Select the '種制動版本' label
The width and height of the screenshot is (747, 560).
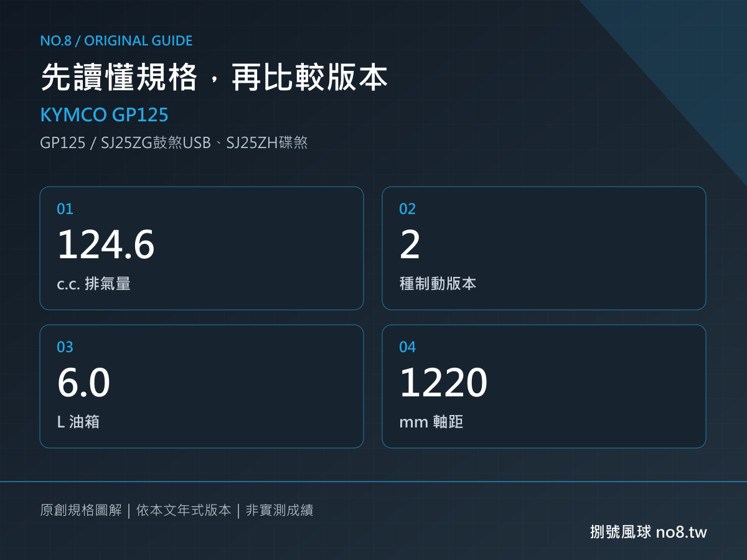click(438, 284)
